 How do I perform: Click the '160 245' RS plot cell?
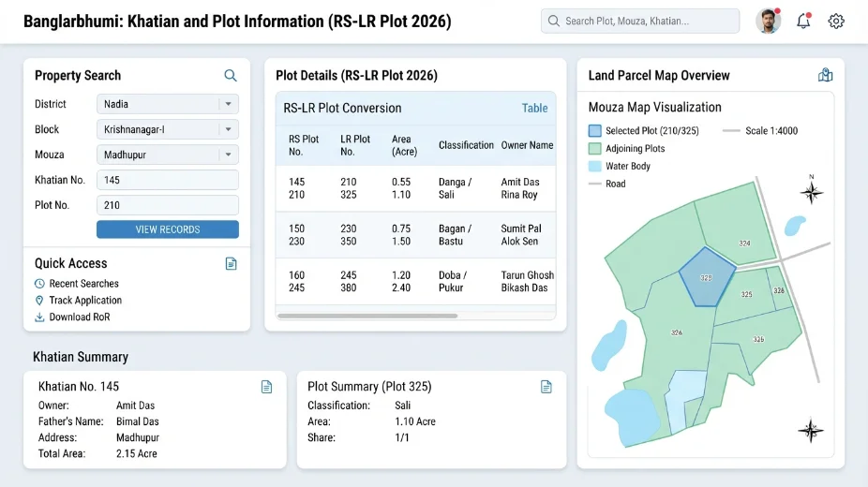(297, 281)
